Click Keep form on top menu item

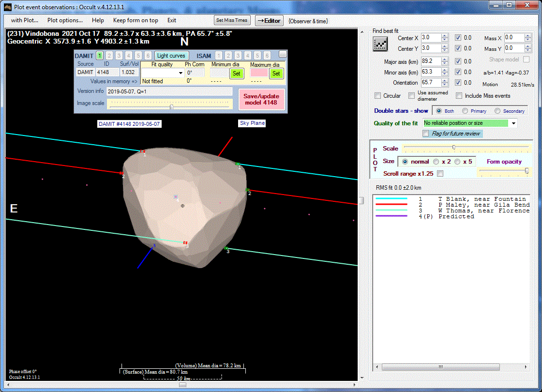pos(135,20)
